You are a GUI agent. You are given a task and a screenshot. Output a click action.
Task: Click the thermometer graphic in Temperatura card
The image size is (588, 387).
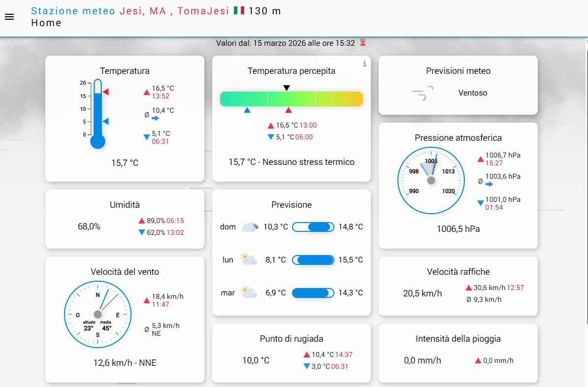point(98,113)
